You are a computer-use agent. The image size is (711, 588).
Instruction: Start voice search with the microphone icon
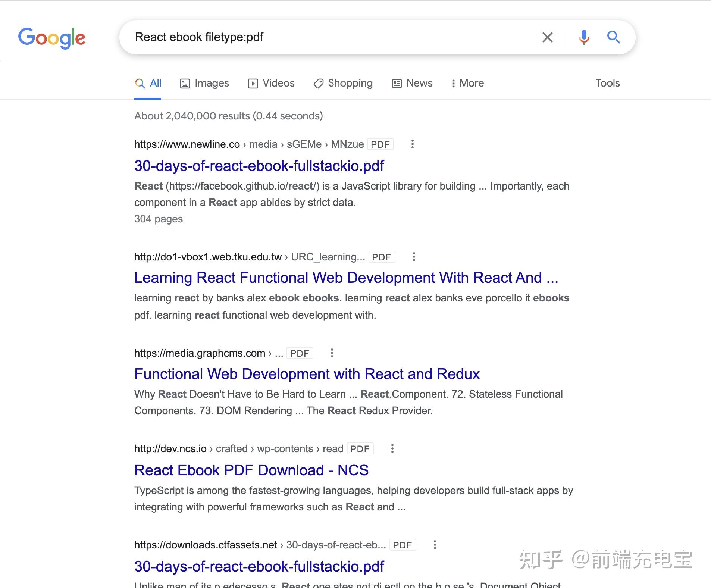[584, 37]
